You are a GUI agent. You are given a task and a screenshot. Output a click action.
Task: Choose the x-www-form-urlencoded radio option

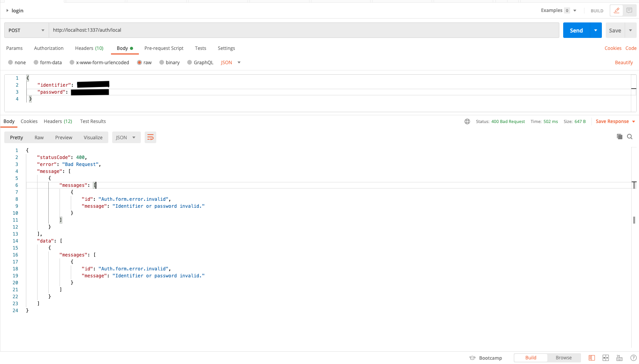click(99, 63)
